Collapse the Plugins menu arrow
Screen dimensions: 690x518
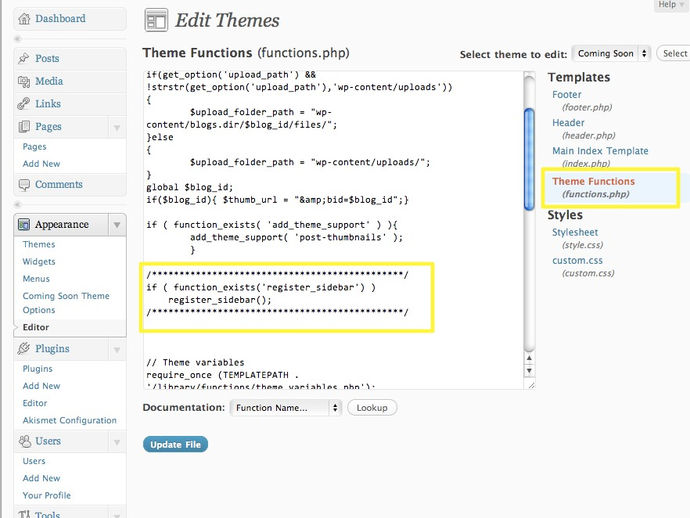click(x=117, y=350)
